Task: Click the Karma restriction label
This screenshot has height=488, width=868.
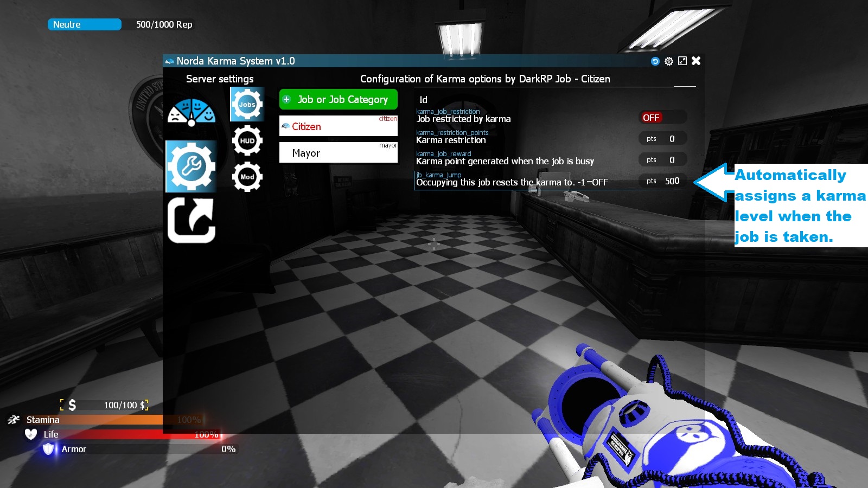Action: click(451, 140)
